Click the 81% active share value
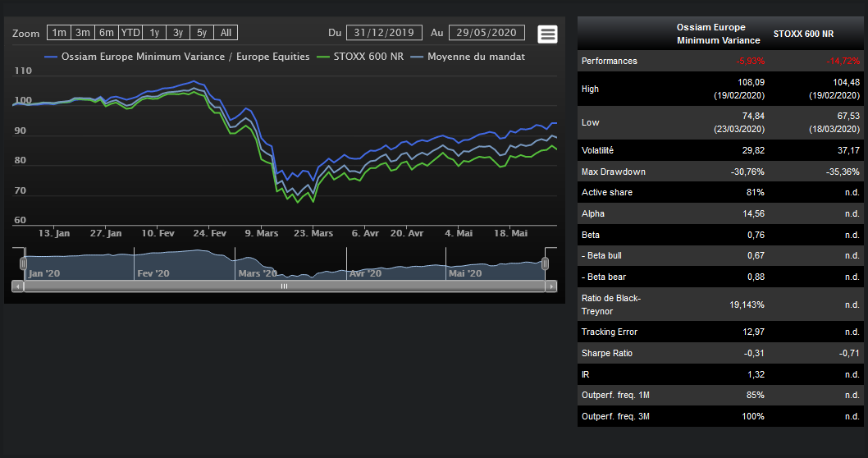Screen dimensions: 868x458 (x=755, y=192)
